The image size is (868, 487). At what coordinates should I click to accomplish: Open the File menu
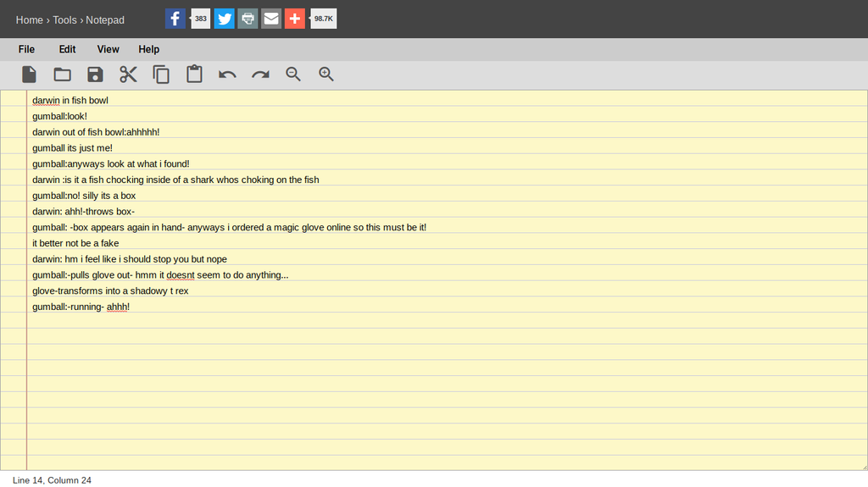point(26,49)
